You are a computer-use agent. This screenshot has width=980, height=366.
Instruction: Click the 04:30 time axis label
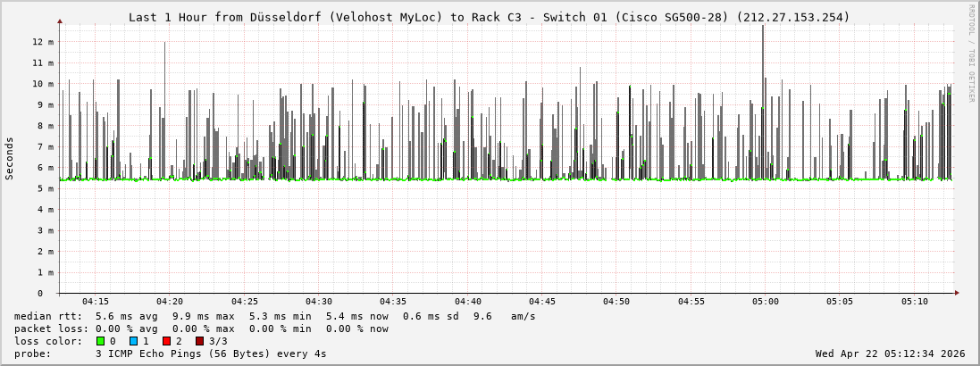[318, 302]
